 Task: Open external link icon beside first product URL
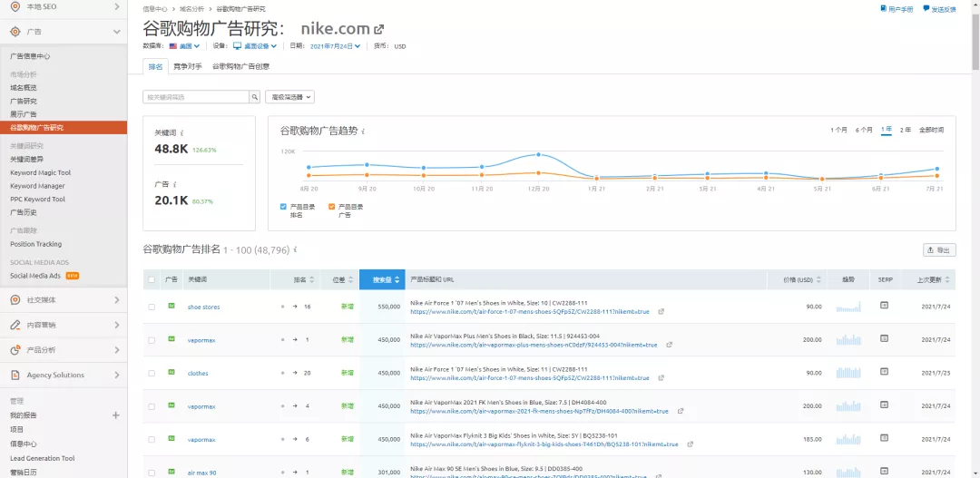pyautogui.click(x=661, y=311)
